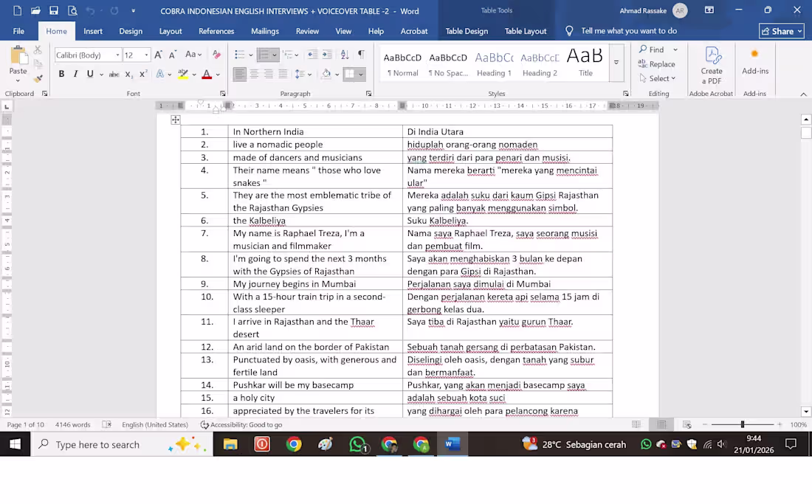Click the Clear All Formatting icon
Image resolution: width=812 pixels, height=504 pixels.
[x=216, y=55]
